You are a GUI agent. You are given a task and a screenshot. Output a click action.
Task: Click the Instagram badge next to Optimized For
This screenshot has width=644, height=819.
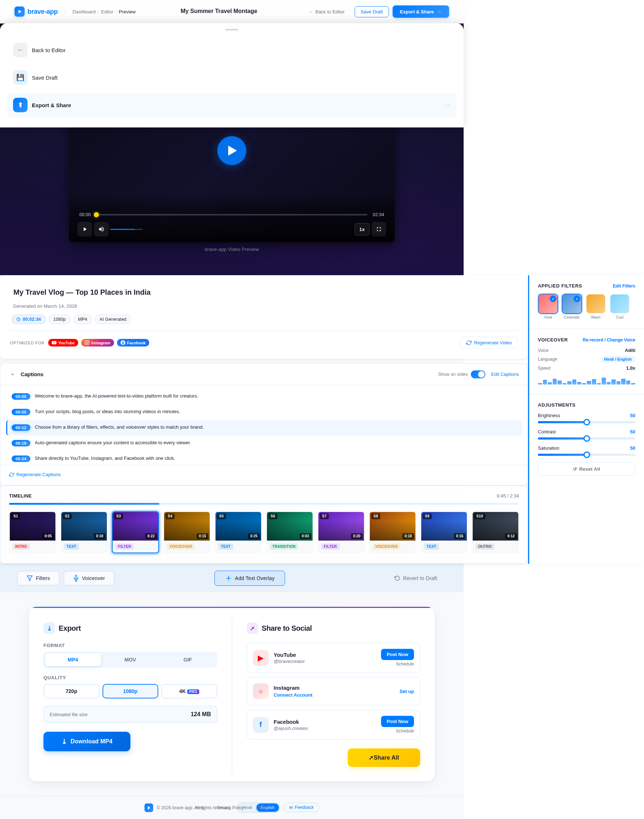coord(97,343)
